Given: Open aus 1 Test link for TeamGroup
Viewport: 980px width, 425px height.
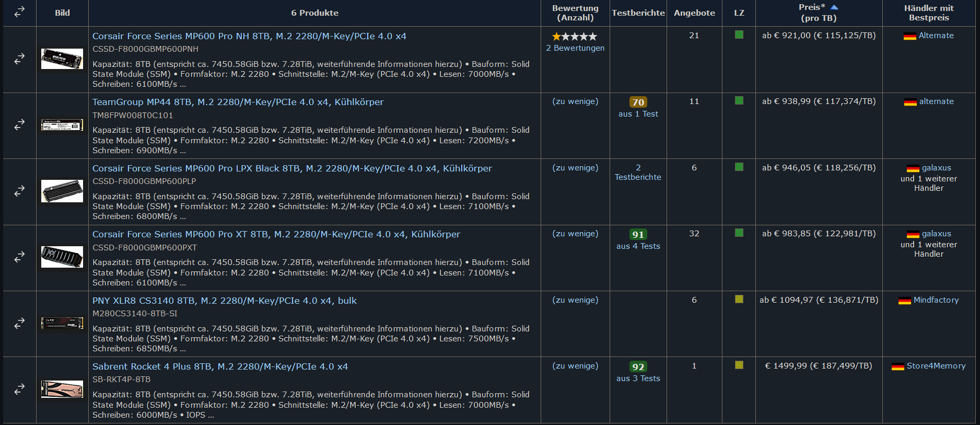Looking at the screenshot, I should pyautogui.click(x=638, y=114).
